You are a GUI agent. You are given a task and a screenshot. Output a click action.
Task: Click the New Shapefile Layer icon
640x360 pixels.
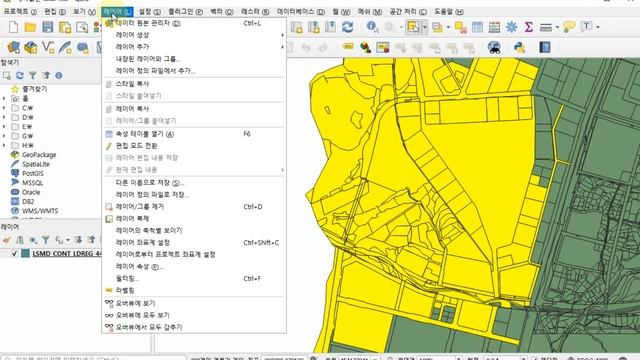48,47
